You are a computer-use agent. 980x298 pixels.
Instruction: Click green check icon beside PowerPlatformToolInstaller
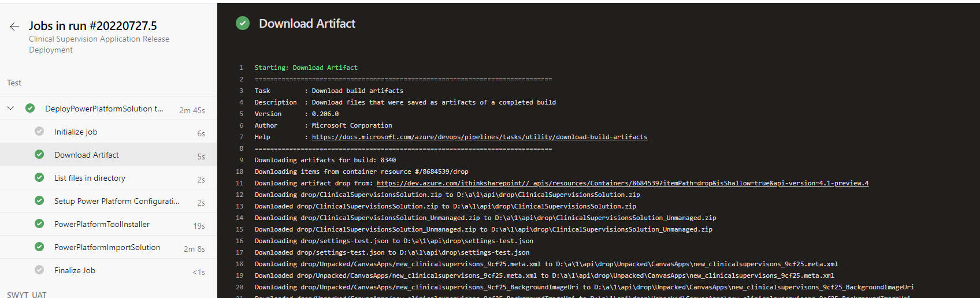pyautogui.click(x=39, y=224)
